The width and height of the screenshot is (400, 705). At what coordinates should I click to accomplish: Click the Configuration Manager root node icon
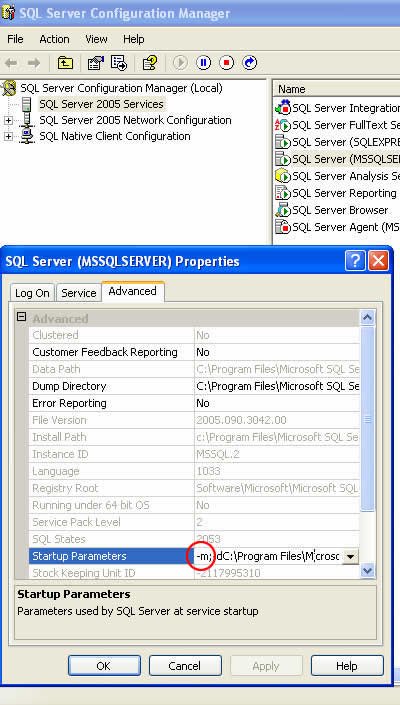point(9,88)
